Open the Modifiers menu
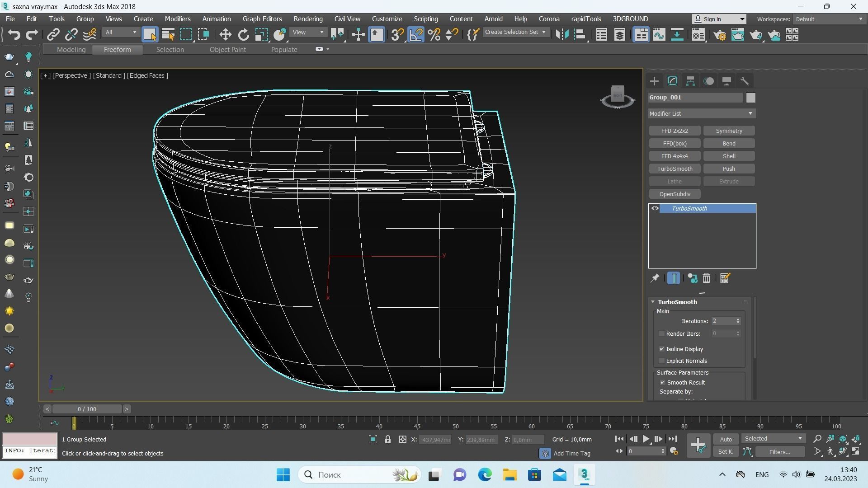This screenshot has width=868, height=488. (178, 19)
